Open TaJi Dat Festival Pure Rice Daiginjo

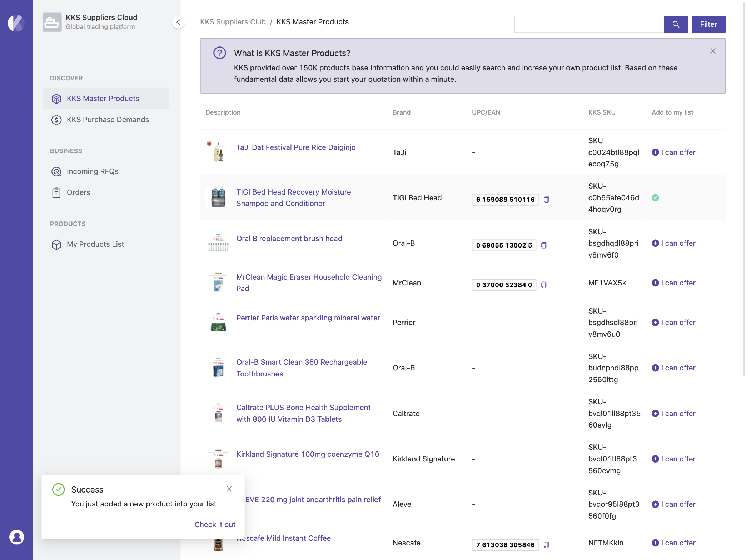(295, 147)
